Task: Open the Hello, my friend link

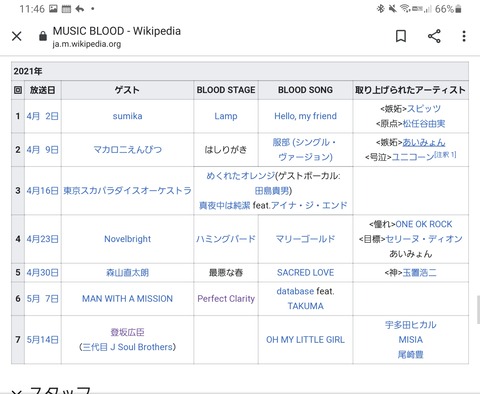Action: pyautogui.click(x=305, y=116)
